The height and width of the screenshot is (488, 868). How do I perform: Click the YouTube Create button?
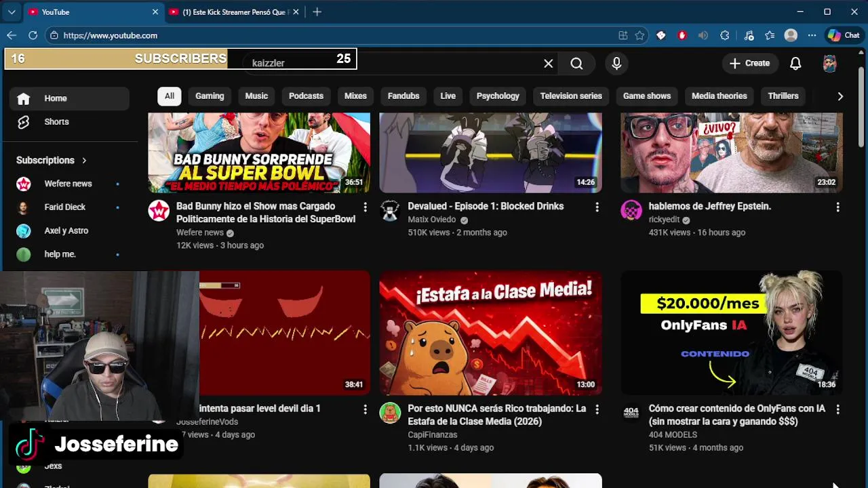(x=749, y=63)
